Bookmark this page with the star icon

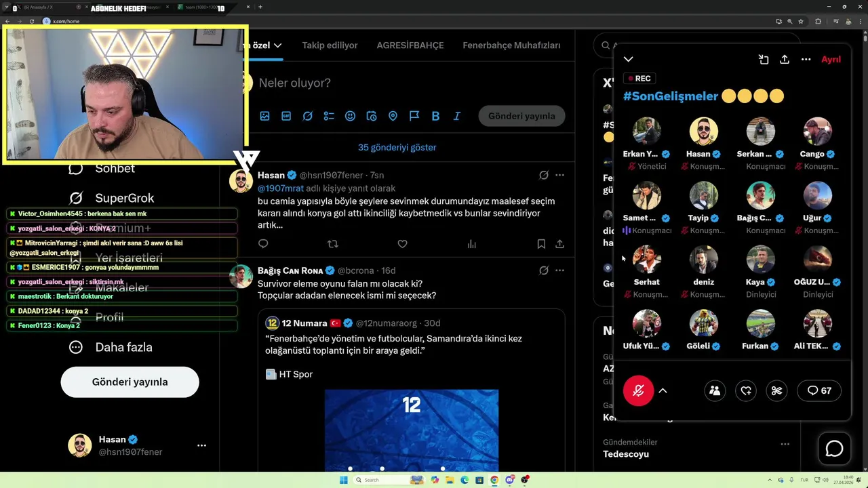pos(802,21)
